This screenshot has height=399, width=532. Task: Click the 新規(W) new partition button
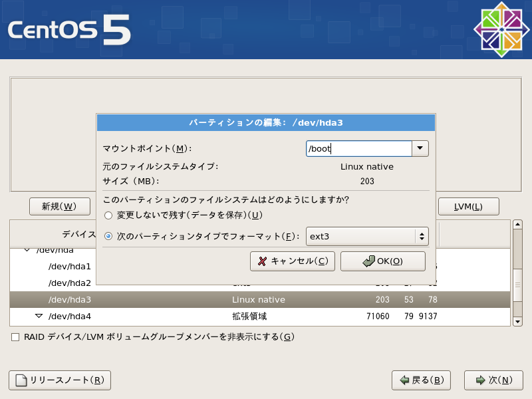(60, 207)
